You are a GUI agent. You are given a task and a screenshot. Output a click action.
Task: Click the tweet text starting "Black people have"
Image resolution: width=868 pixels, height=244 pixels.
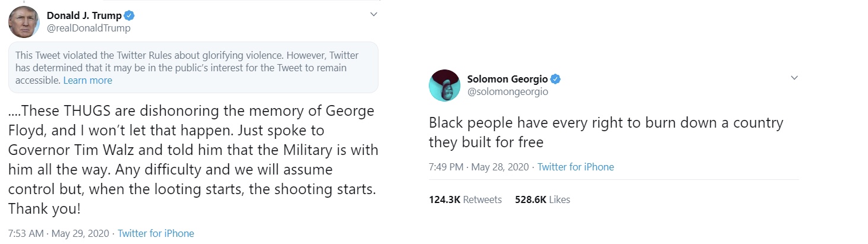click(605, 132)
